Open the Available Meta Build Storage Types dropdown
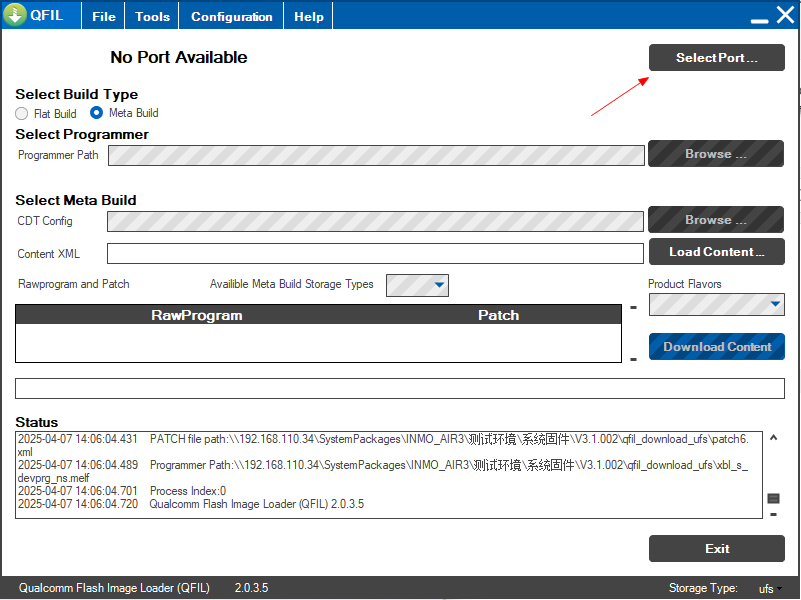Image resolution: width=801 pixels, height=600 pixels. pos(417,285)
